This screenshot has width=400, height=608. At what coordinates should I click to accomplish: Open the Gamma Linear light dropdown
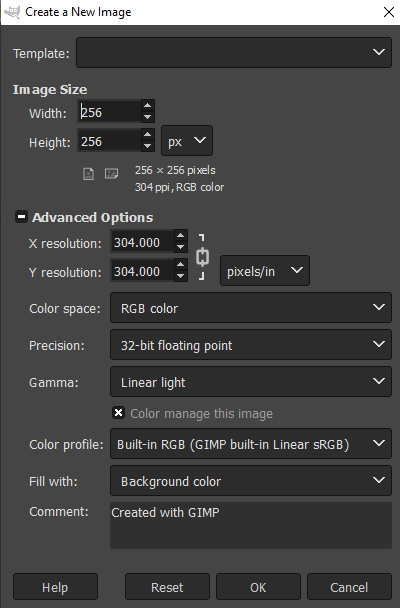click(x=251, y=382)
